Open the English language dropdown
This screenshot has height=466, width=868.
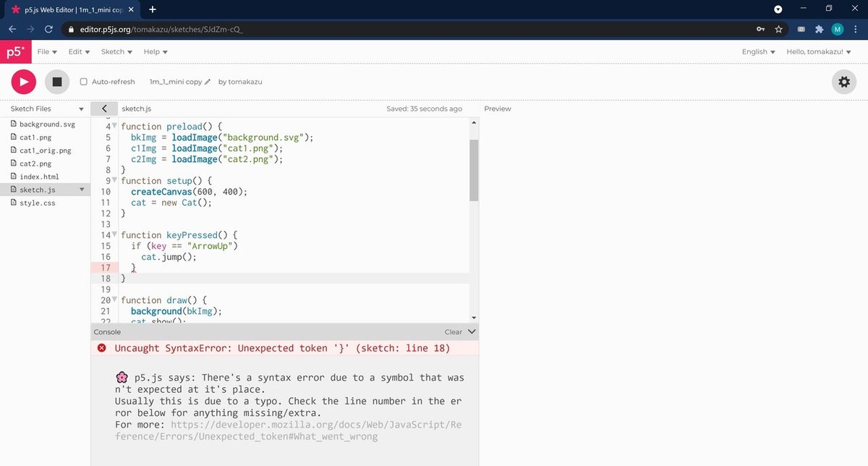coord(758,52)
